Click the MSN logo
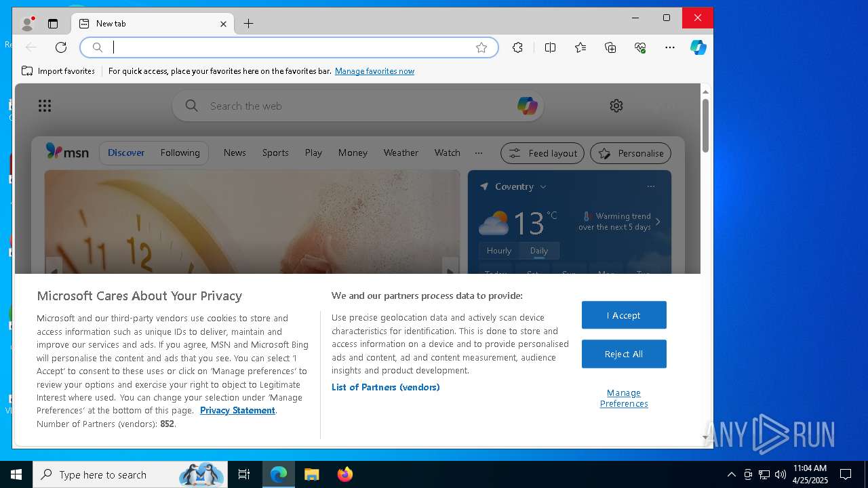 point(67,152)
